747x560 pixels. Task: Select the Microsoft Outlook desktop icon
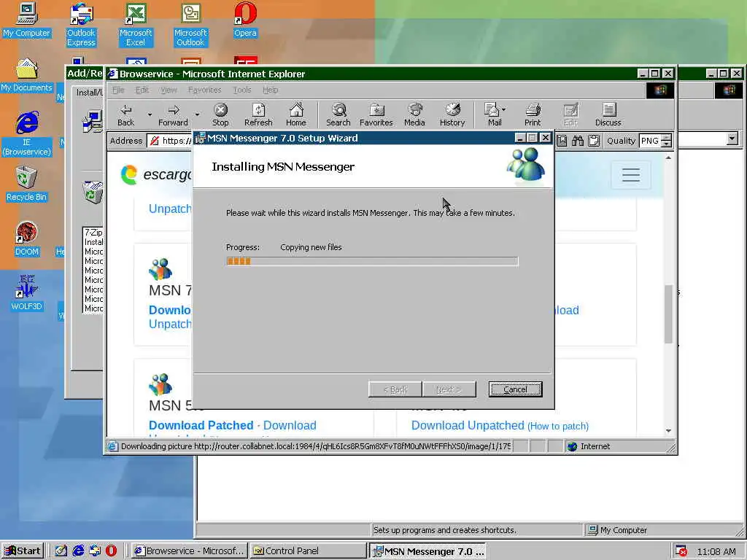click(x=190, y=25)
